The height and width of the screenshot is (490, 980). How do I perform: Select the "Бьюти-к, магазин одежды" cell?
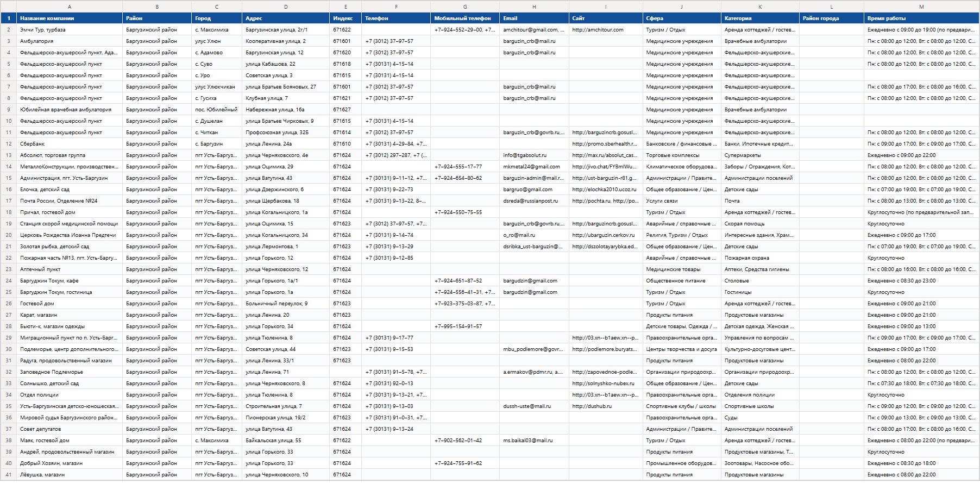[x=70, y=326]
